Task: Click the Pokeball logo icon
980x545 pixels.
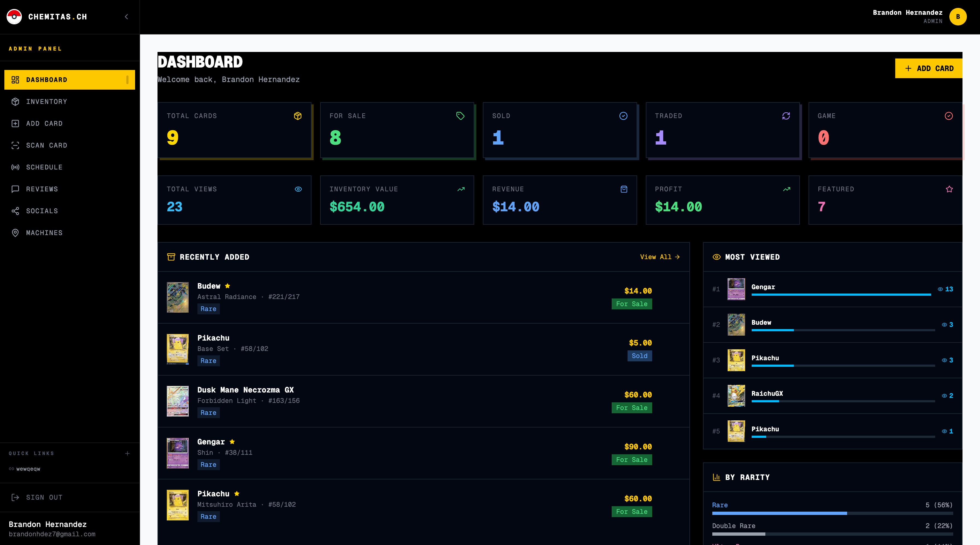Action: pos(14,17)
